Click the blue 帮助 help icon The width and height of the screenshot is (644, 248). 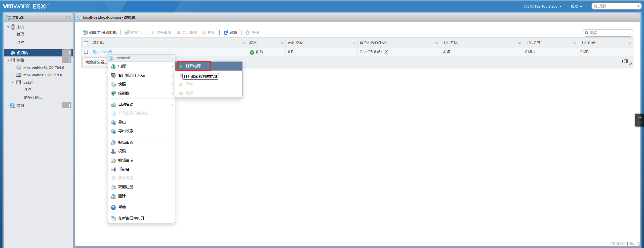coord(113,207)
